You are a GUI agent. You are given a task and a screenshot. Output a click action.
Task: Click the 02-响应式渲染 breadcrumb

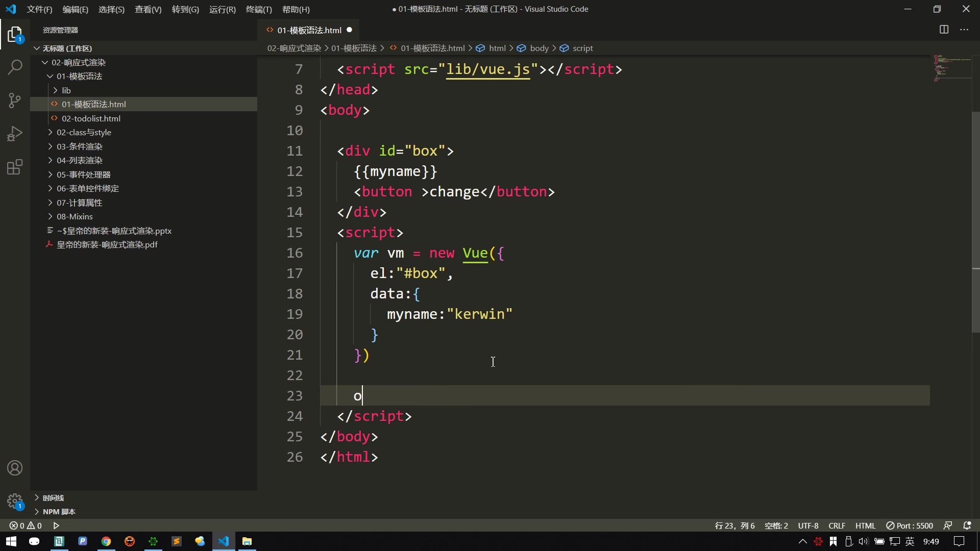coord(295,48)
